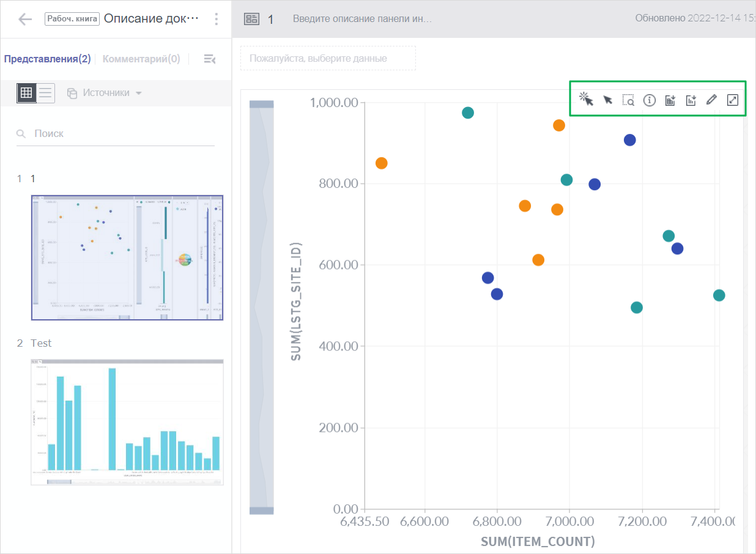
Task: Export the chart data as a table
Action: (x=670, y=100)
